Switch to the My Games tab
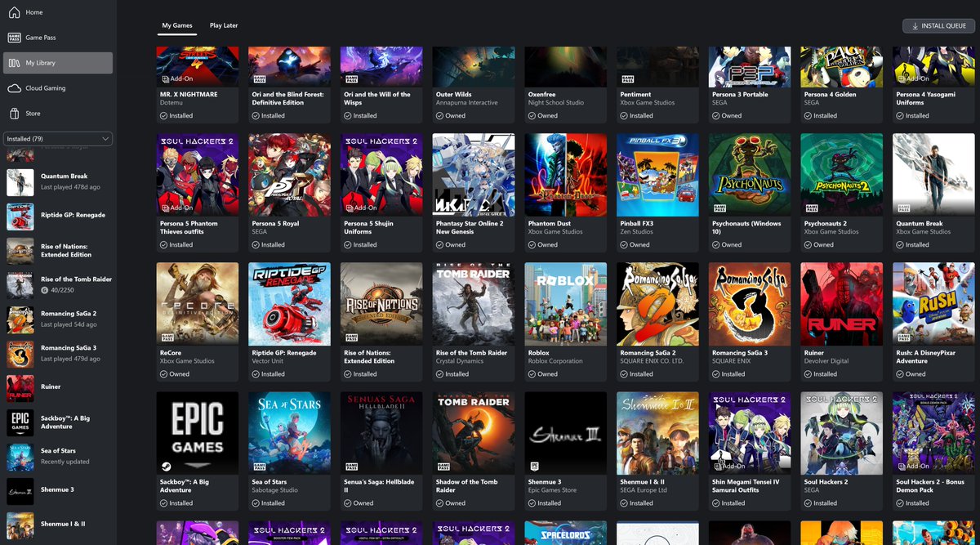 point(177,25)
